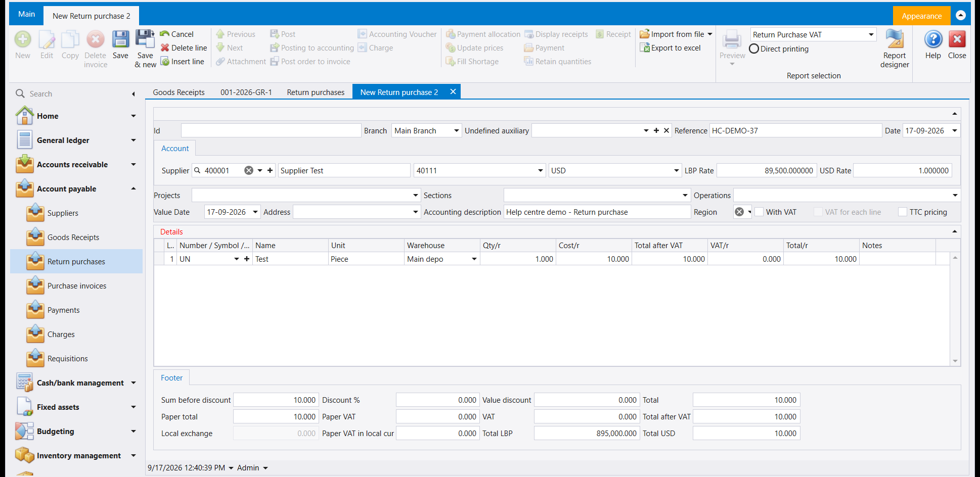Click the Accounting description field
The image size is (980, 477).
click(597, 212)
